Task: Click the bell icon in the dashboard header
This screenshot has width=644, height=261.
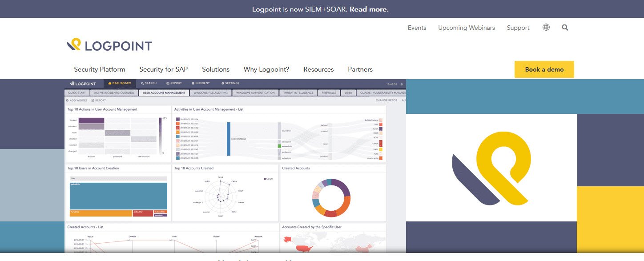Action: point(402,84)
